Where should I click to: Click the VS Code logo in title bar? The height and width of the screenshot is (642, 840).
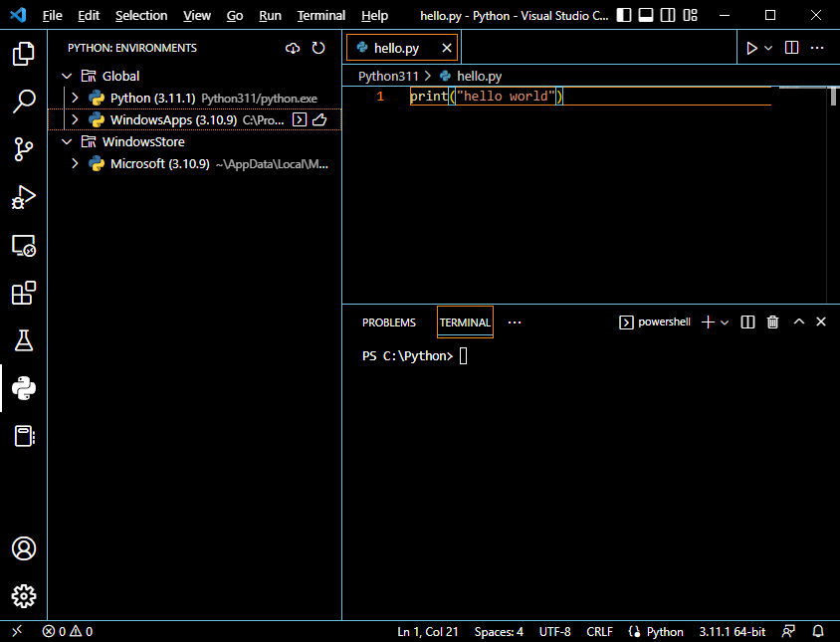18,15
